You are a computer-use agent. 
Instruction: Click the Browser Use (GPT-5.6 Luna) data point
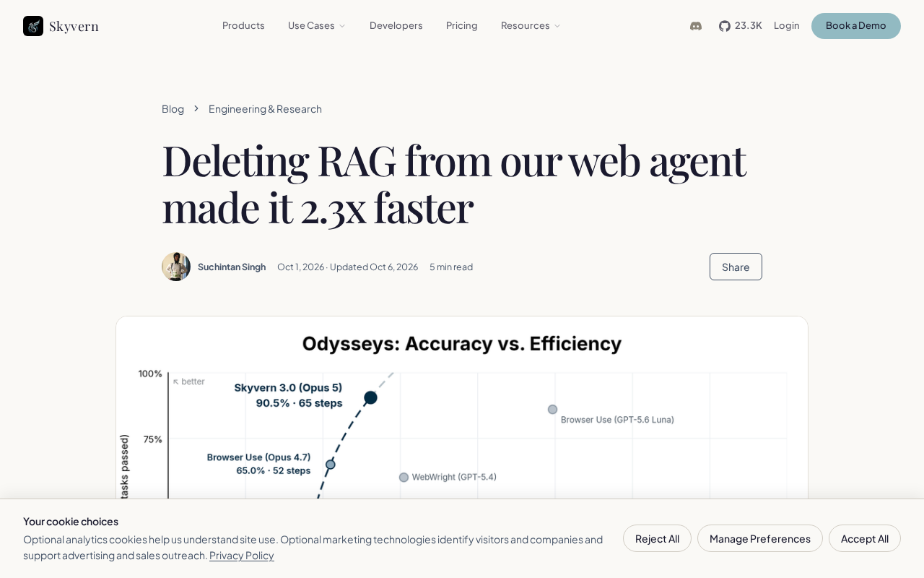coord(553,410)
